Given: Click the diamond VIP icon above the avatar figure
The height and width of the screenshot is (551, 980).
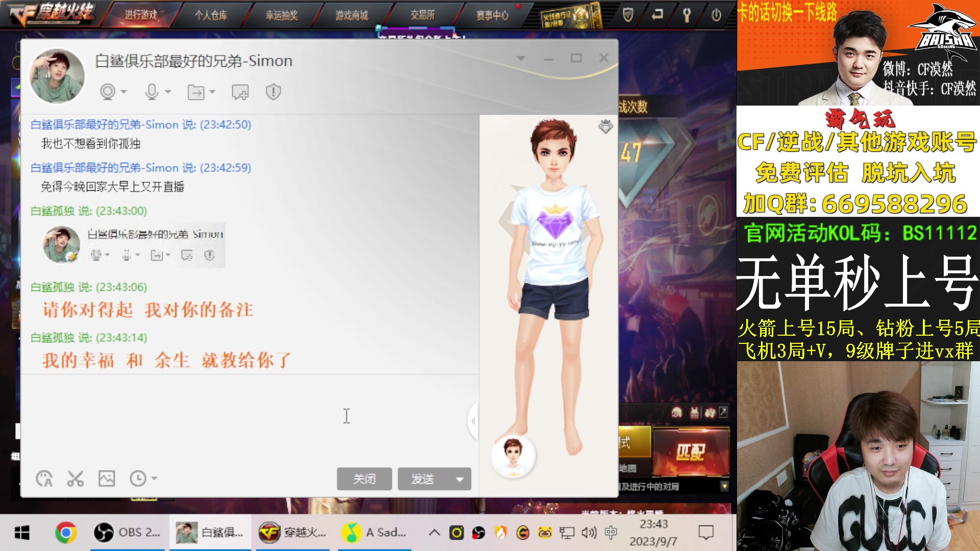Looking at the screenshot, I should 605,127.
